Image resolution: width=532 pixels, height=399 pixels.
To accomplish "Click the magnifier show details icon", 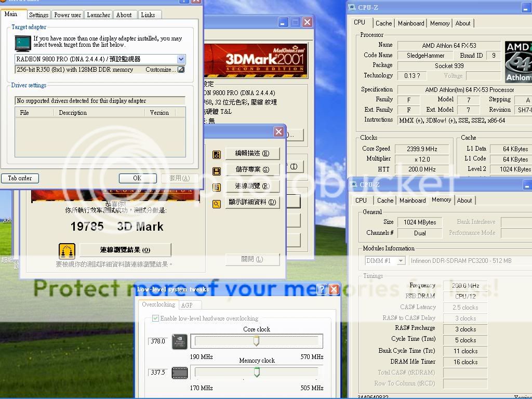I will [x=217, y=204].
